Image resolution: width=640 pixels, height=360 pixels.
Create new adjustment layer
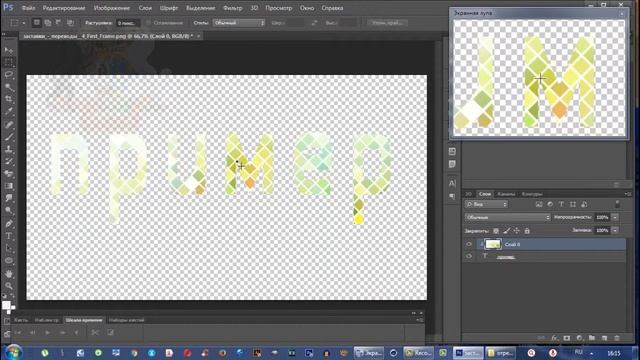[x=579, y=338]
